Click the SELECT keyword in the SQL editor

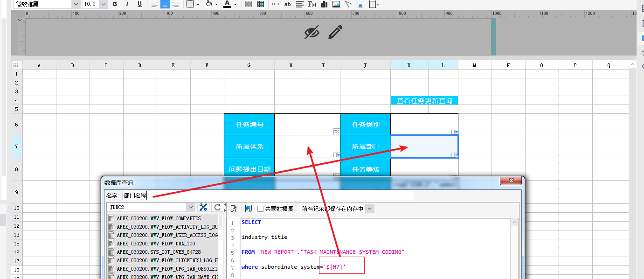click(x=251, y=222)
